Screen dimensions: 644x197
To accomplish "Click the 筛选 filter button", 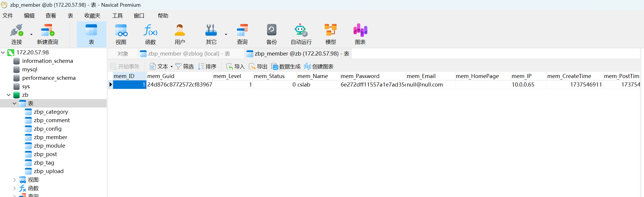I will coord(184,67).
